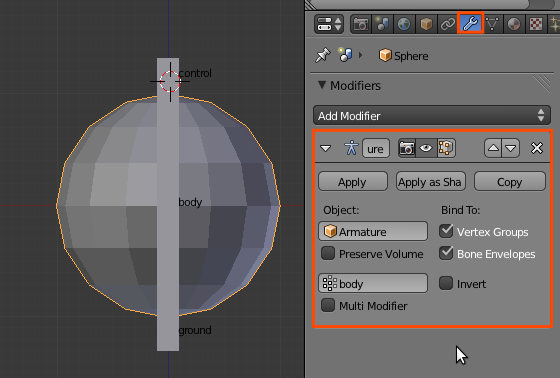The height and width of the screenshot is (378, 560).
Task: Toggle modifier use during render
Action: (x=407, y=148)
